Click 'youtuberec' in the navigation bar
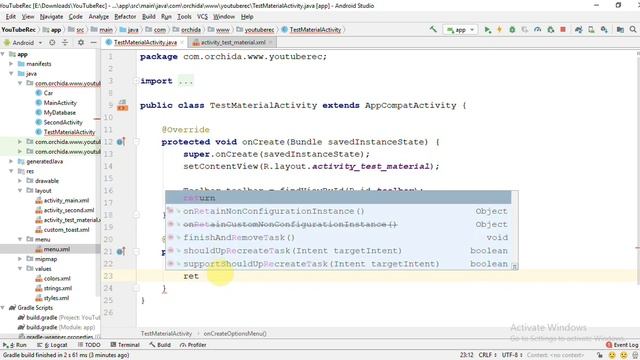Screen dimensions: 640x360 259,30
